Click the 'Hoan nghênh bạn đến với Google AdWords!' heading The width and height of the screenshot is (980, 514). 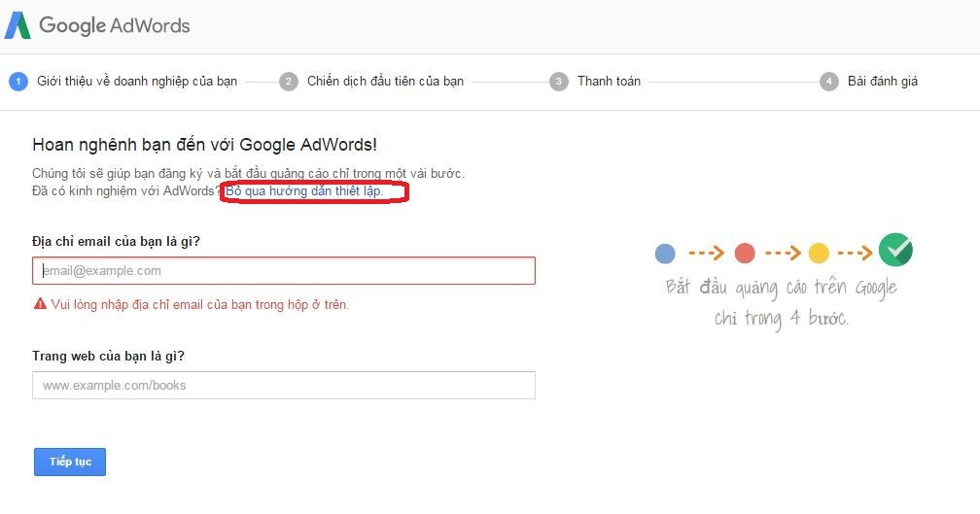204,145
